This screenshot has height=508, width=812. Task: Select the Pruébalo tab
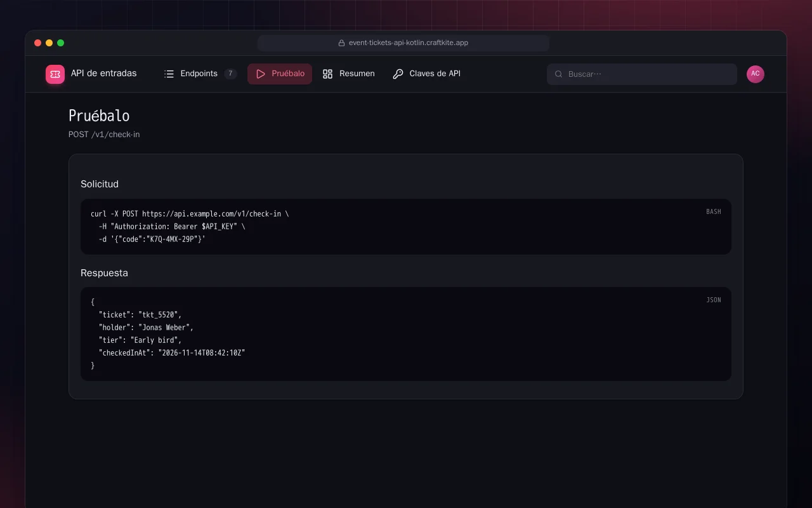(280, 74)
